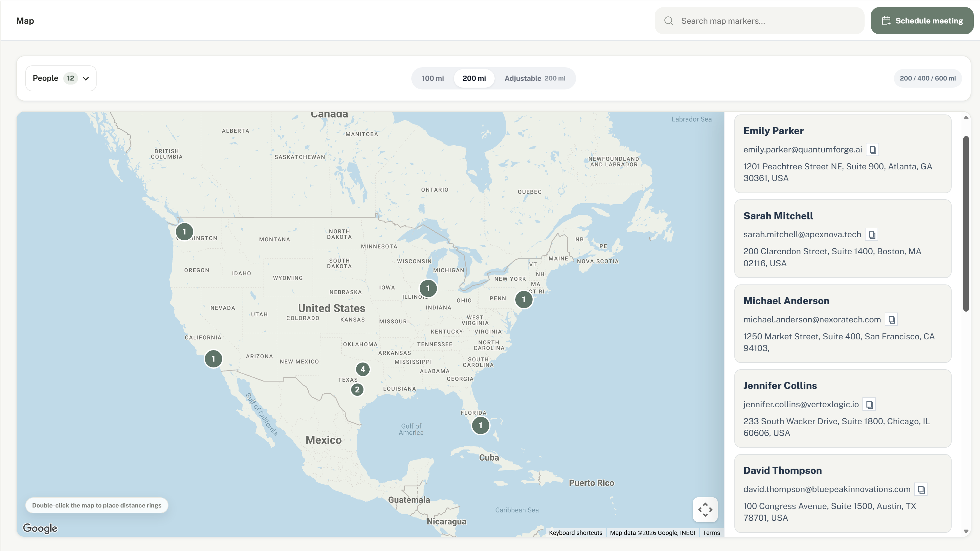
Task: Select the Florida map marker
Action: [x=480, y=425]
